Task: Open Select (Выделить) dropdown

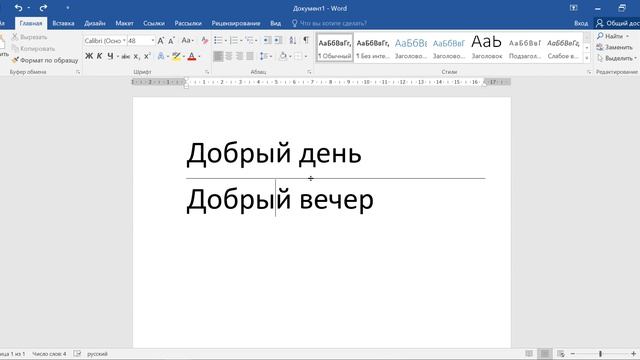Action: 617,58
